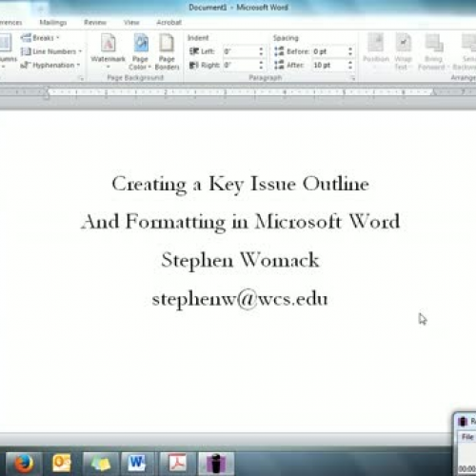
Task: Click the Spacing After icon
Action: [279, 65]
